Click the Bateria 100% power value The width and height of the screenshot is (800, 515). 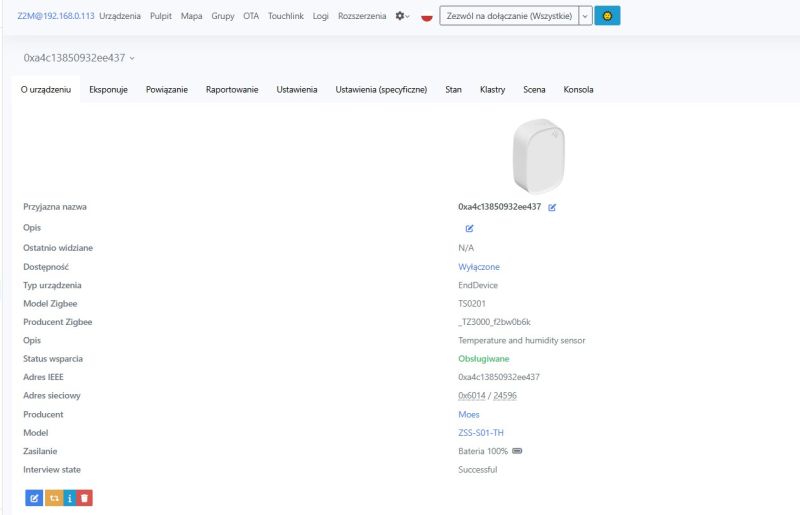(x=483, y=451)
